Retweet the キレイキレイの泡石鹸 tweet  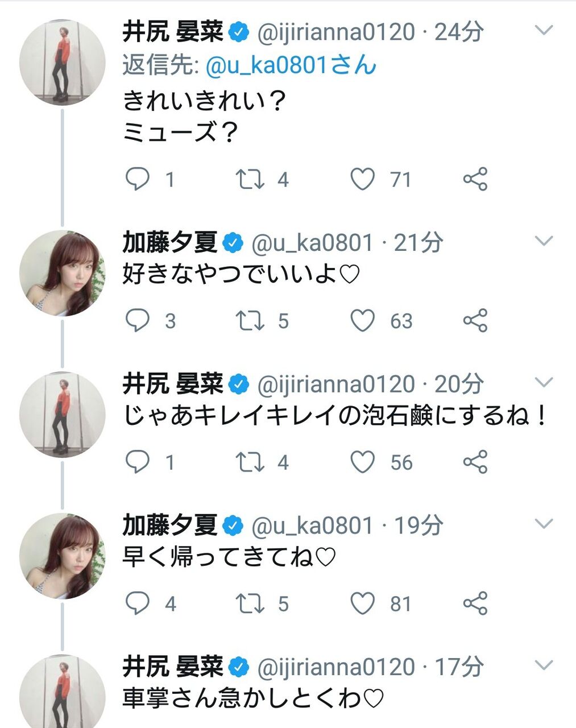click(x=250, y=462)
